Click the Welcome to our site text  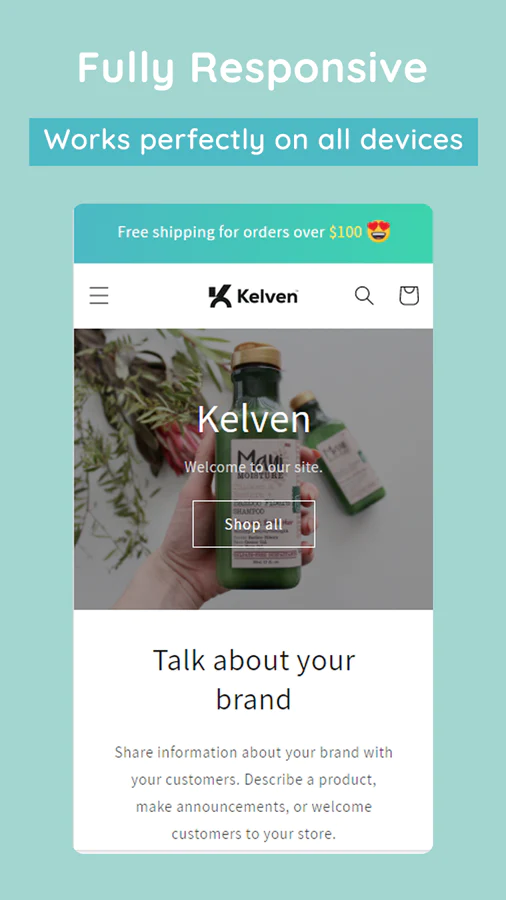(x=254, y=467)
